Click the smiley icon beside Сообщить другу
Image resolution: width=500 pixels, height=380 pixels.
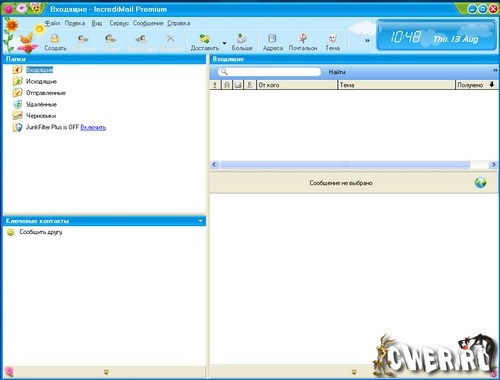point(11,232)
